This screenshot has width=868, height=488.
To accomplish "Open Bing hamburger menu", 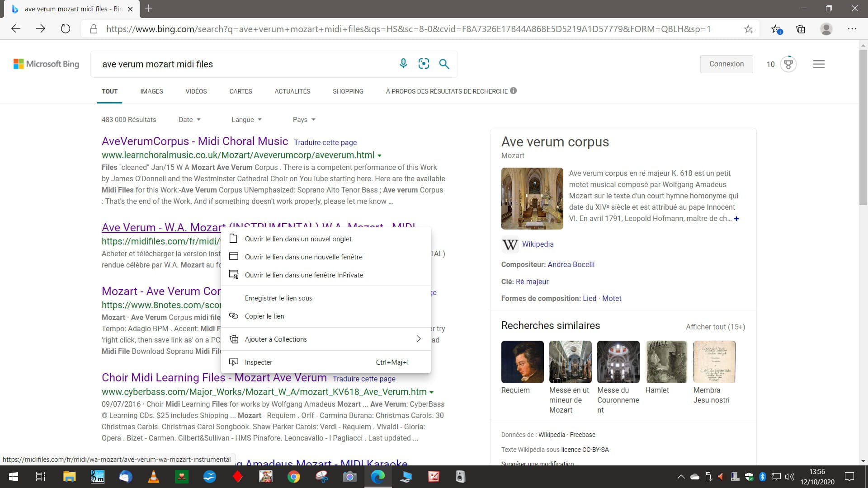I will pyautogui.click(x=819, y=64).
